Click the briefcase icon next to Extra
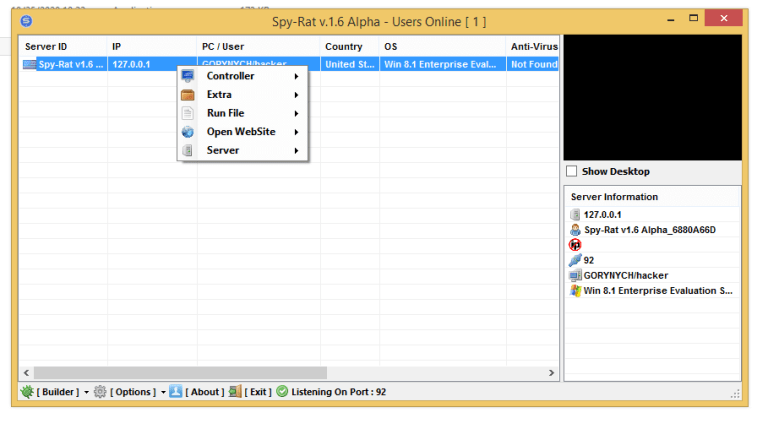 click(x=188, y=95)
